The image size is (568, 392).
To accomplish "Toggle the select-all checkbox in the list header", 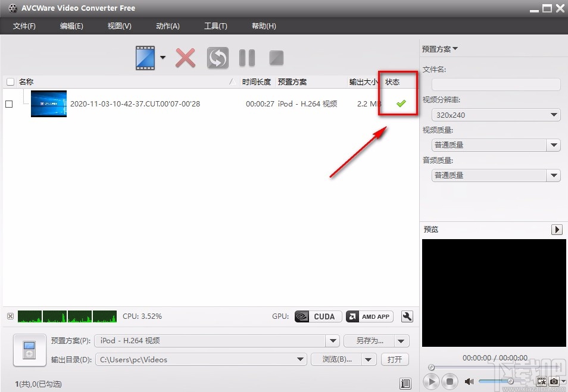I will [10, 81].
